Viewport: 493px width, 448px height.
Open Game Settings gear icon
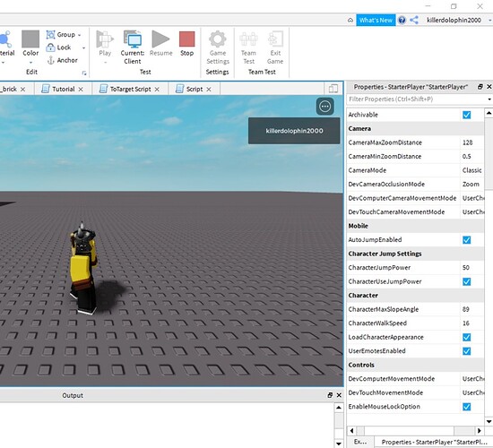pyautogui.click(x=218, y=39)
